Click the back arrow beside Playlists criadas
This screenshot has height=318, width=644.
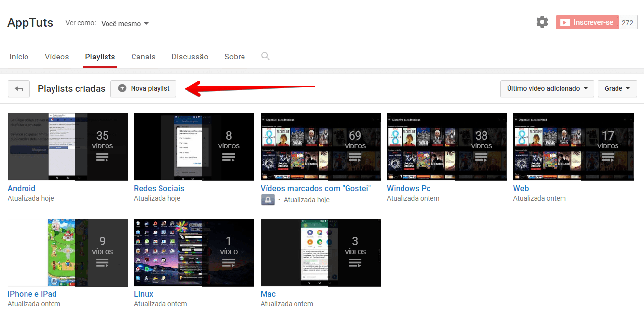click(19, 88)
